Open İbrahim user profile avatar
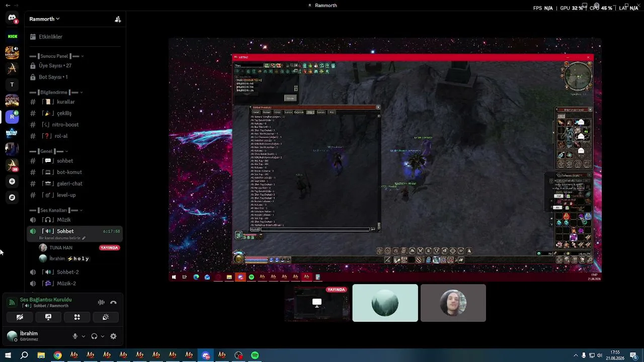Viewport: 644px width, 362px height. coord(12,336)
